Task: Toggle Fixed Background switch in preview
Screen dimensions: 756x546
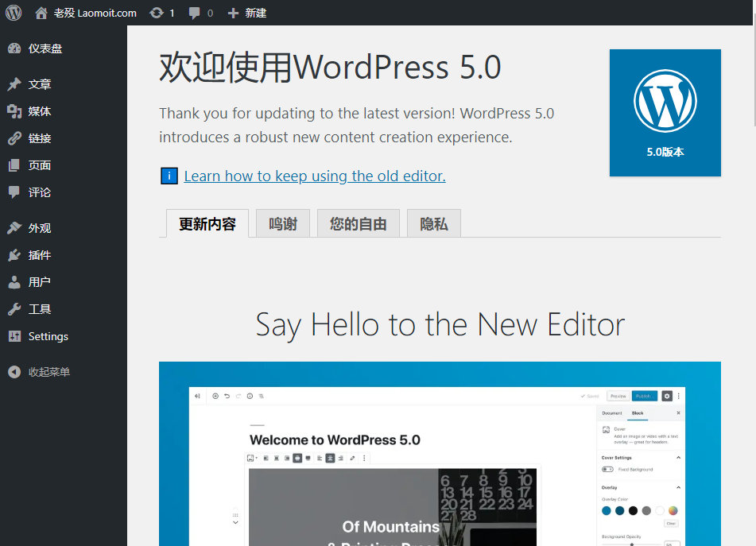Action: (607, 470)
